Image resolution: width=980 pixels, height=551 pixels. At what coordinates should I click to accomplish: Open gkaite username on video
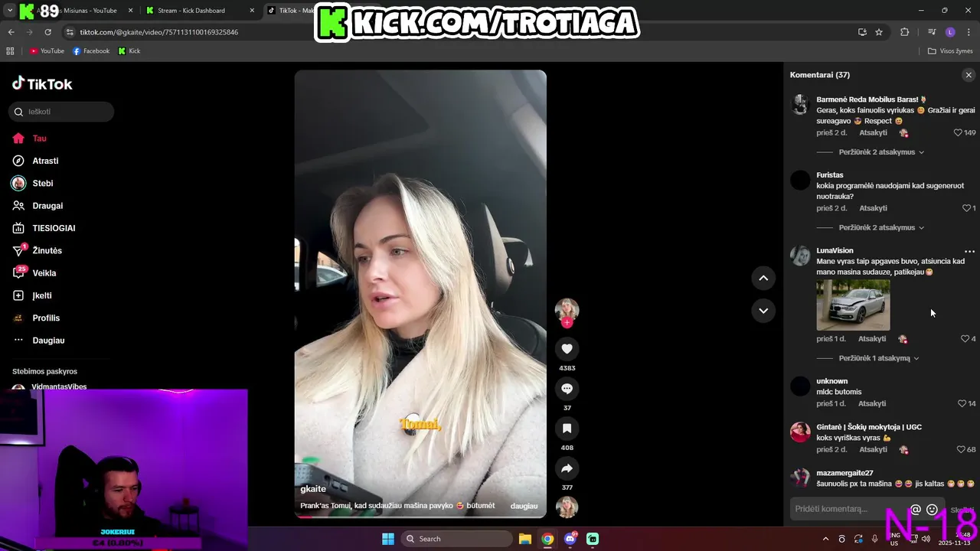(x=313, y=489)
